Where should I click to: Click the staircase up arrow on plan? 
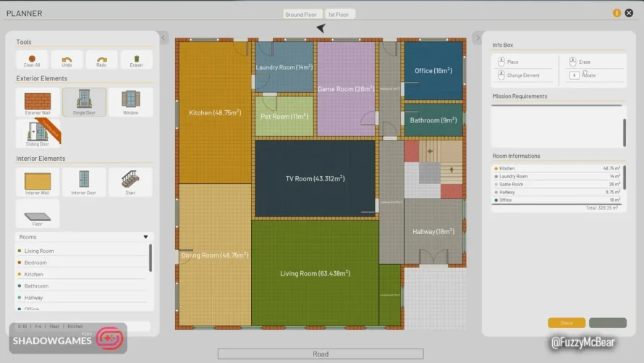click(x=452, y=170)
